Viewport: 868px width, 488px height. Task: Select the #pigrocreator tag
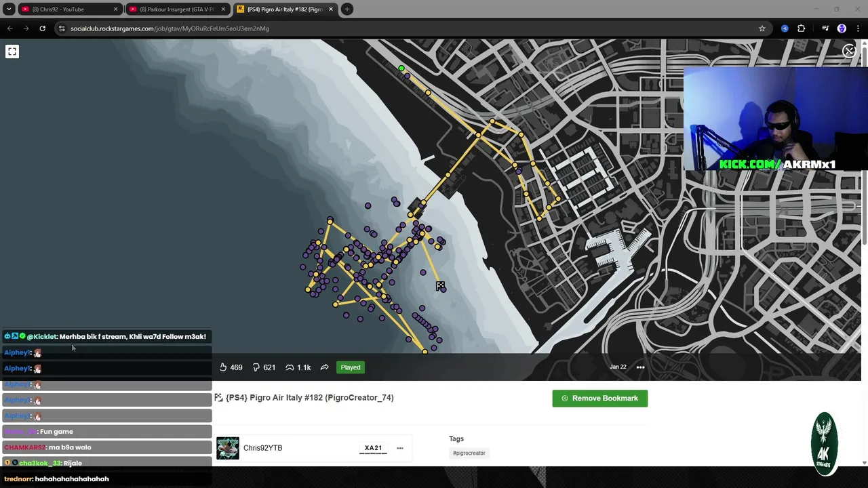tap(469, 453)
